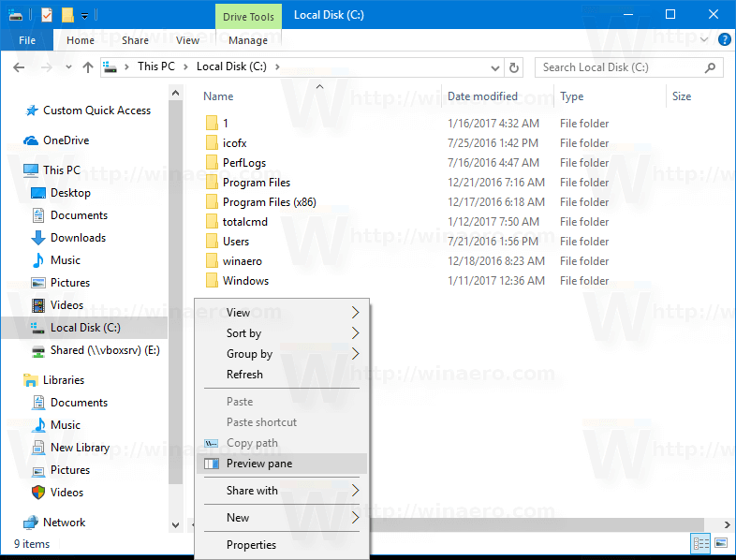The width and height of the screenshot is (736, 560).
Task: Refresh the folder with the refresh button
Action: pyautogui.click(x=514, y=68)
